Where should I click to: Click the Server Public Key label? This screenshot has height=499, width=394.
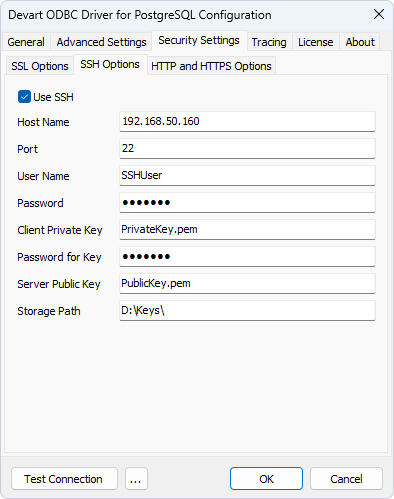(x=59, y=284)
